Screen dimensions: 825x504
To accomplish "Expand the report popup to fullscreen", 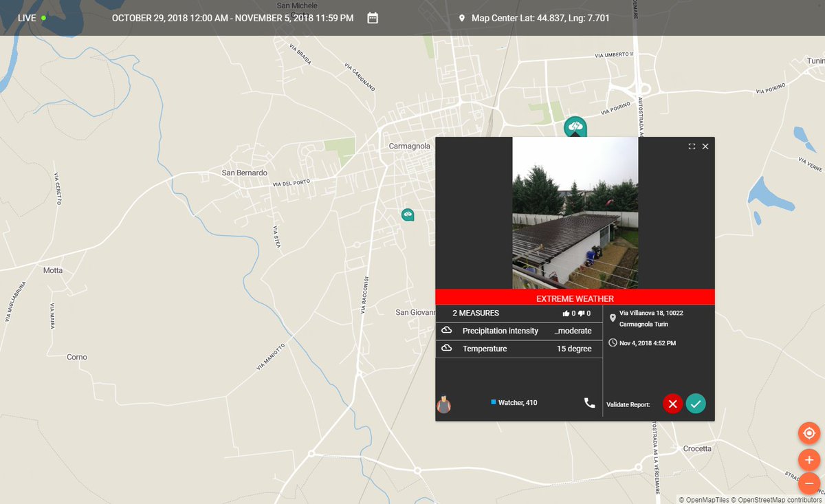I will click(692, 146).
